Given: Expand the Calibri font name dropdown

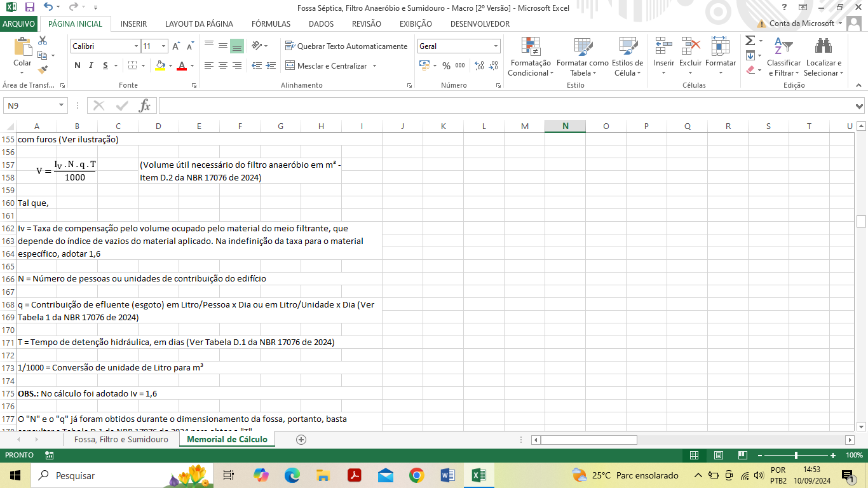Looking at the screenshot, I should pyautogui.click(x=136, y=46).
